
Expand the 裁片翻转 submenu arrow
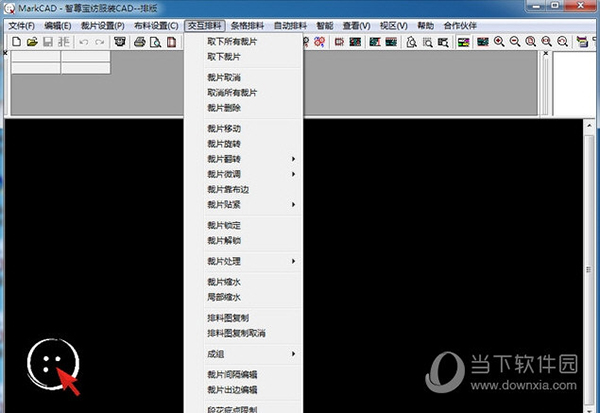click(293, 159)
